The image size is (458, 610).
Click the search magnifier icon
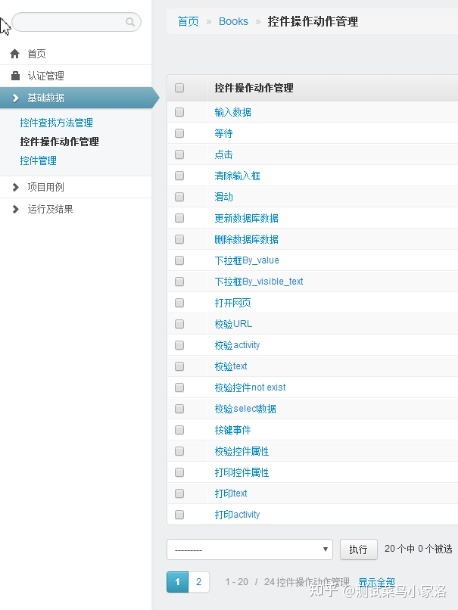(130, 22)
